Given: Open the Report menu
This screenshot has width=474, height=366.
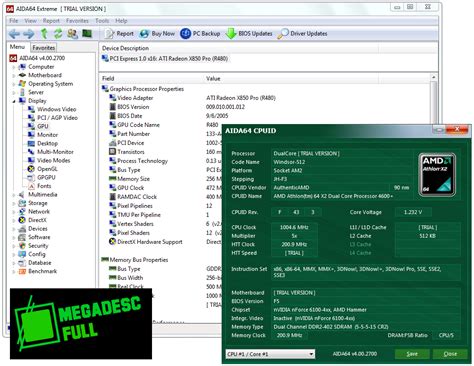Looking at the screenshot, I should 51,21.
